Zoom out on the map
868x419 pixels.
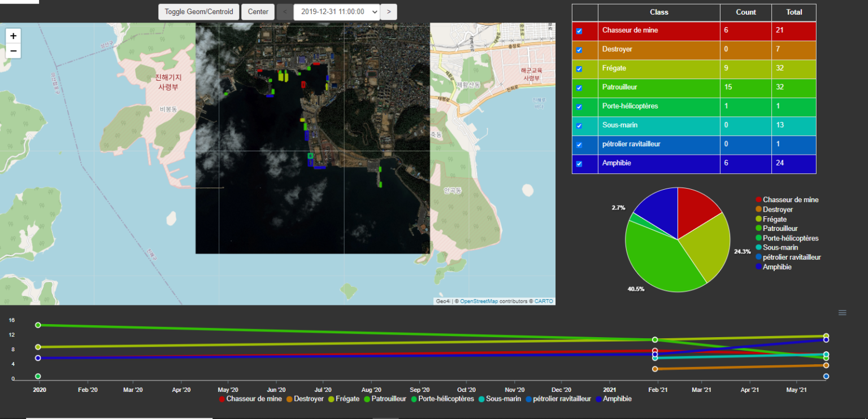[x=14, y=51]
